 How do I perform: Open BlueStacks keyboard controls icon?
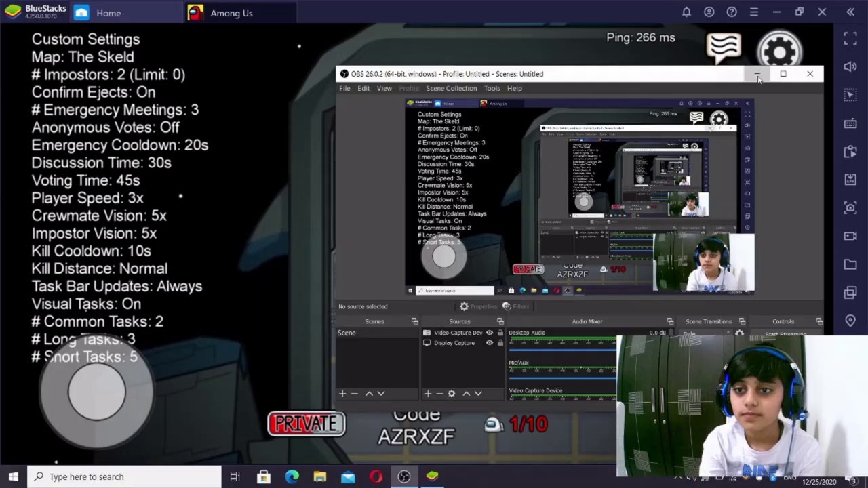pyautogui.click(x=850, y=123)
